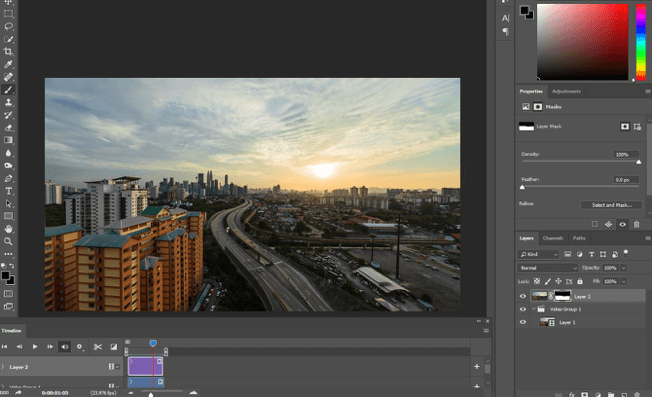Image resolution: width=652 pixels, height=397 pixels.
Task: Toggle lock image pixels brush icon
Action: click(548, 281)
